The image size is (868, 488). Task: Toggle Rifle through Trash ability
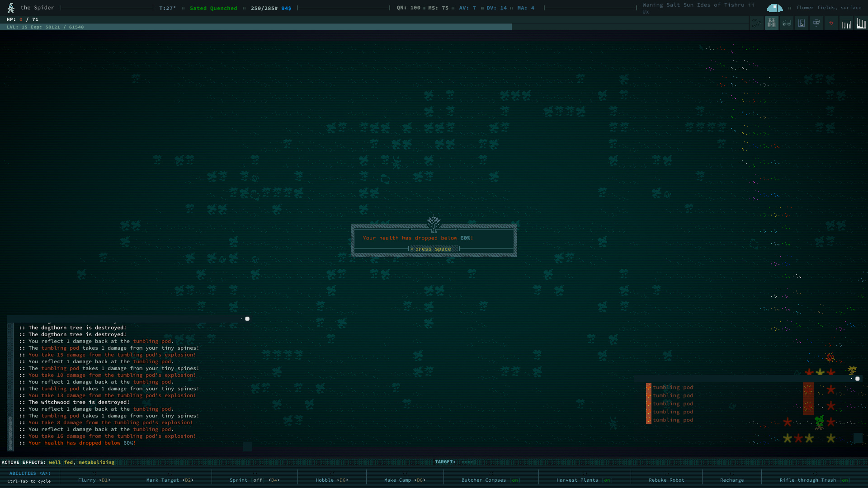814,480
